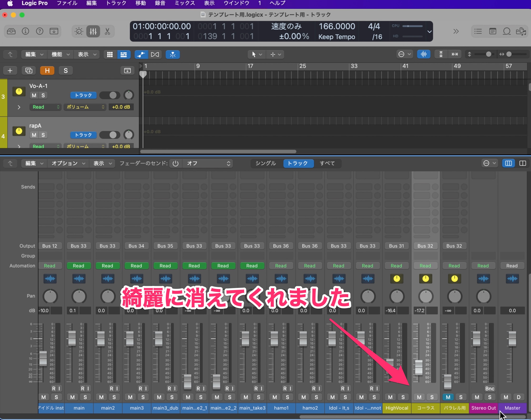The width and height of the screenshot is (531, 420).
Task: Click Bus 12 output on アイドル inst
Action: [50, 246]
